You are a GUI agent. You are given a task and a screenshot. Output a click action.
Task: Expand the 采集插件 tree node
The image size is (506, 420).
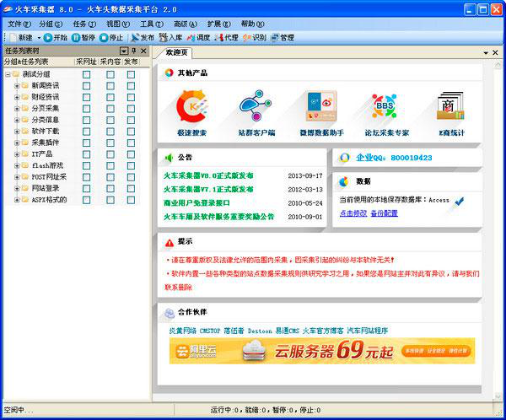[17, 143]
